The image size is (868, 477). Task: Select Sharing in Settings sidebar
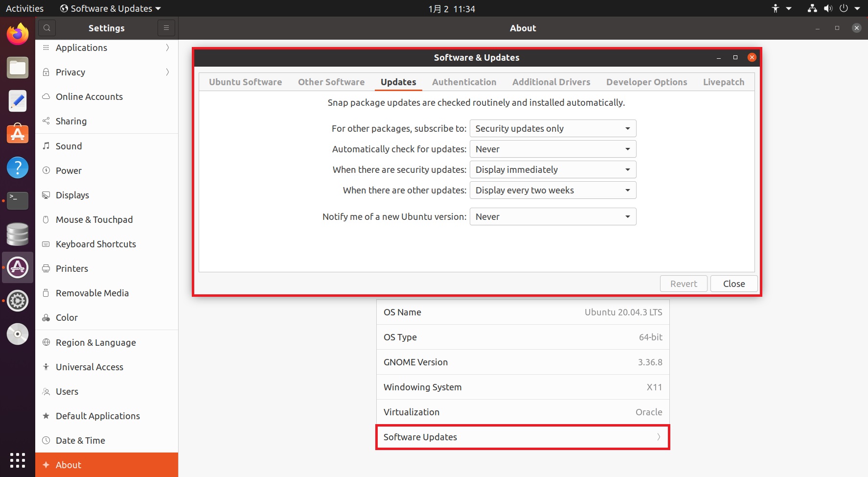click(107, 121)
